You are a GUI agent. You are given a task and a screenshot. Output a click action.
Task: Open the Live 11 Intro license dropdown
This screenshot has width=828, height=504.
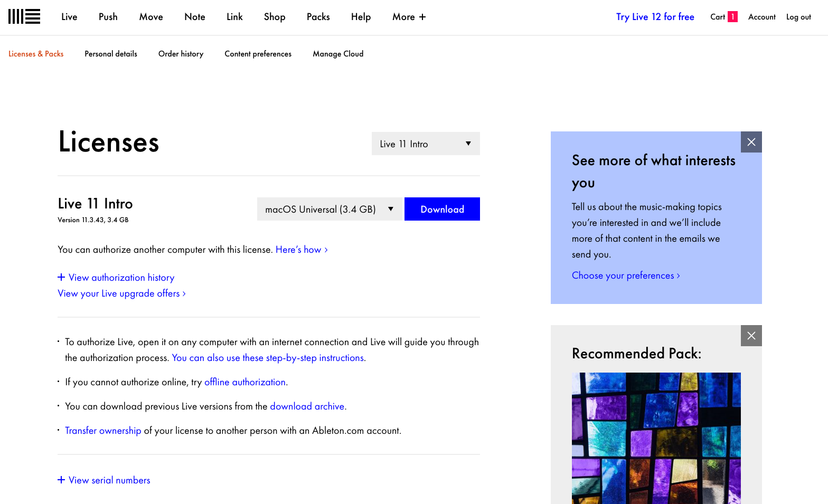(x=425, y=144)
